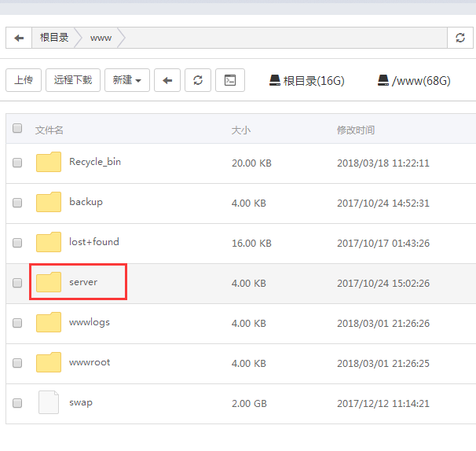Image resolution: width=476 pixels, height=451 pixels.
Task: Click date 2018/03/18 11:22:11
Action: click(383, 163)
